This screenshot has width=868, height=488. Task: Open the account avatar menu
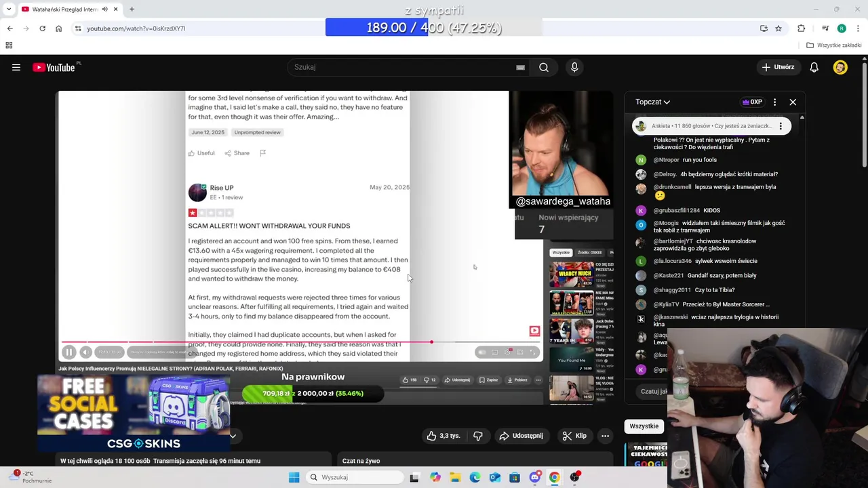pos(840,67)
